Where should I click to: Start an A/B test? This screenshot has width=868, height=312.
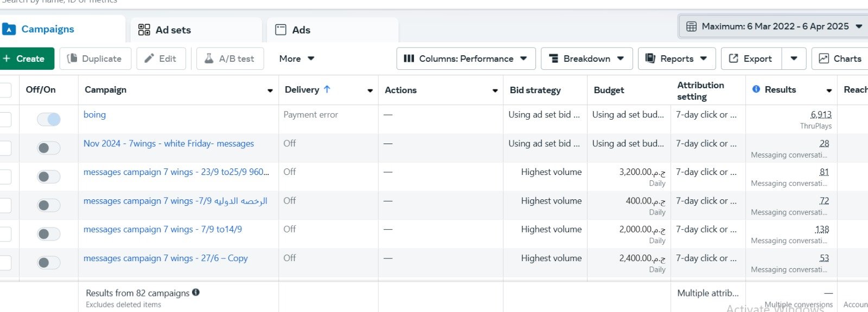click(230, 58)
